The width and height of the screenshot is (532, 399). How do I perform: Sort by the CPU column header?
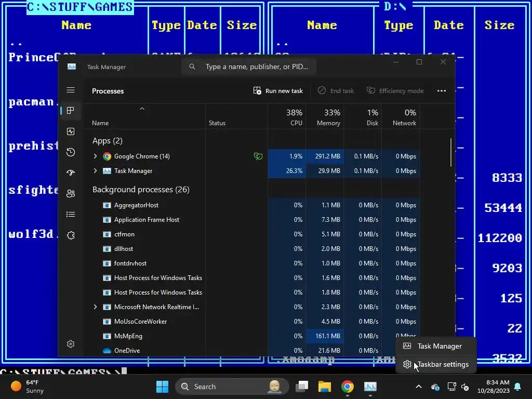click(287, 117)
